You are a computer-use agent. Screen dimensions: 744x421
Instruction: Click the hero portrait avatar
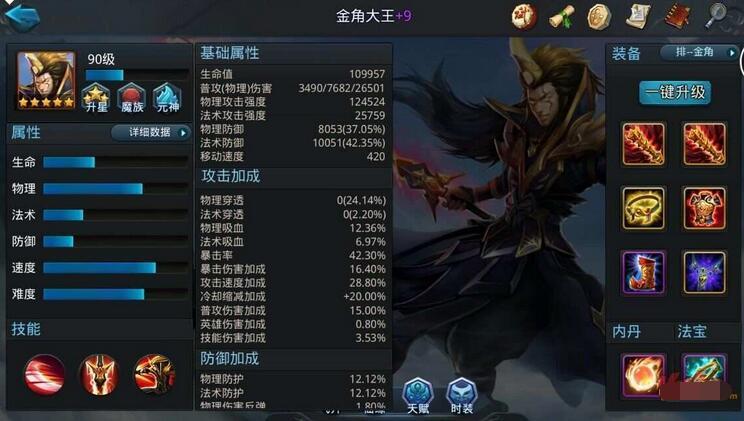click(x=46, y=80)
